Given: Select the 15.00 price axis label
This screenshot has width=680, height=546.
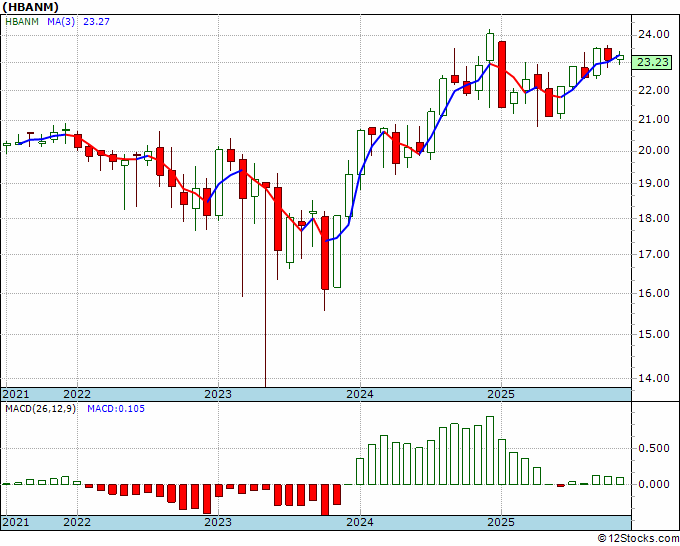Looking at the screenshot, I should click(x=654, y=334).
